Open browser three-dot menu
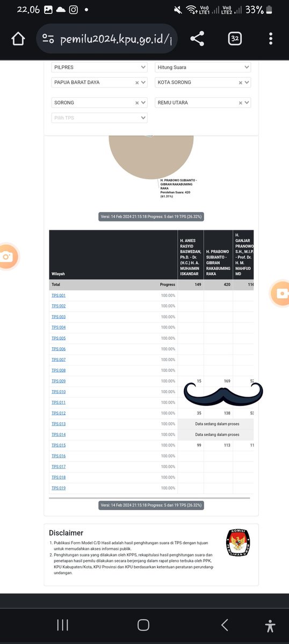289x644 pixels. (272, 39)
